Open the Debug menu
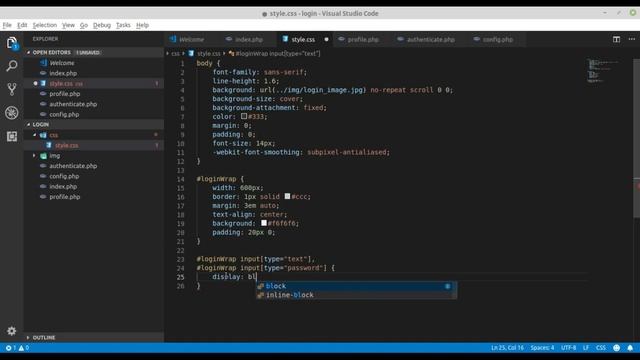Screen dimensions: 640x360 point(102,25)
